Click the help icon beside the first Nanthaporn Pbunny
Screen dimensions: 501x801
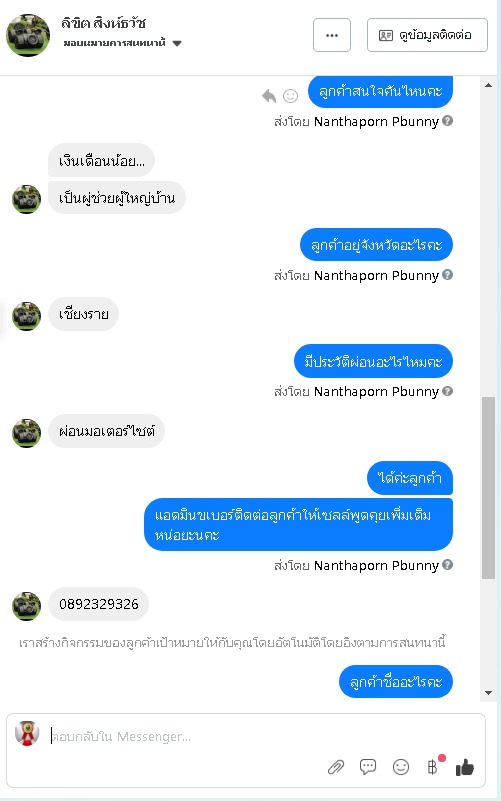click(447, 121)
